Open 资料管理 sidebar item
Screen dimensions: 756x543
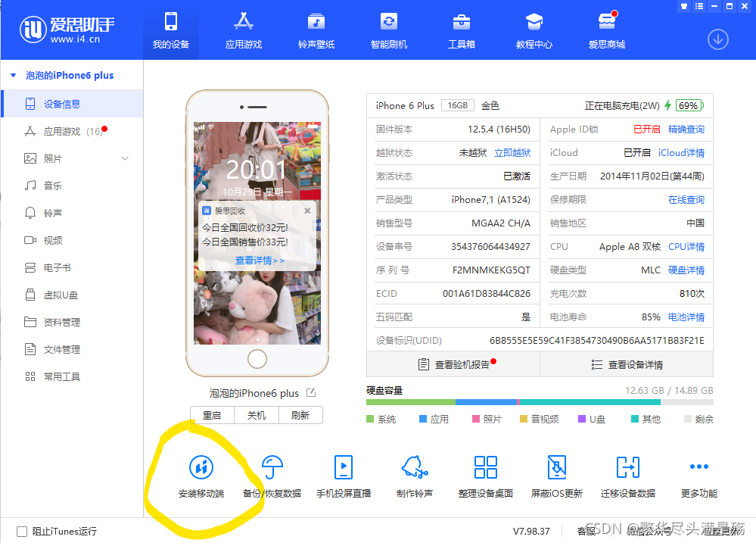tap(73, 322)
